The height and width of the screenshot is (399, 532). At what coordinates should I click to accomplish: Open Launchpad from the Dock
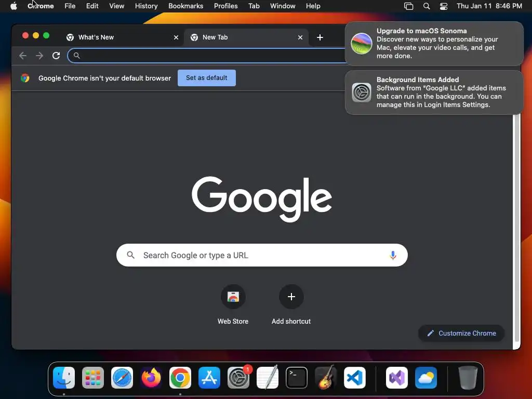[93, 378]
